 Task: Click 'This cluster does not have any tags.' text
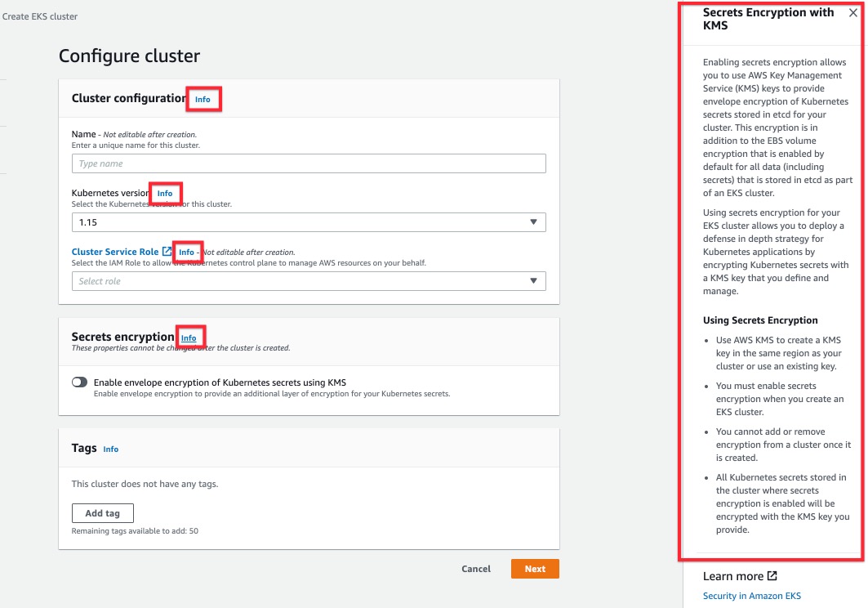click(x=145, y=484)
